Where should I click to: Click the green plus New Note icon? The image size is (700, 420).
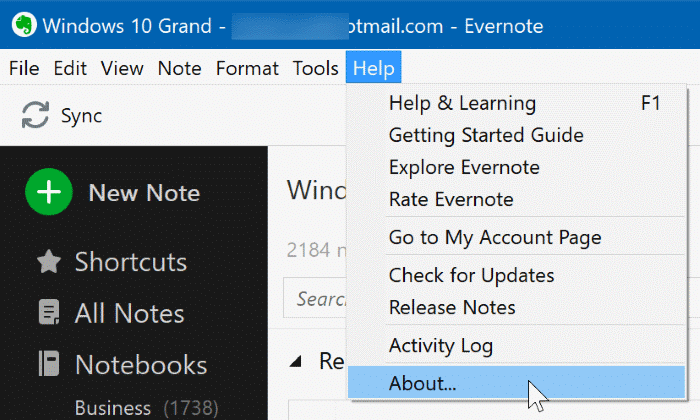tap(49, 192)
